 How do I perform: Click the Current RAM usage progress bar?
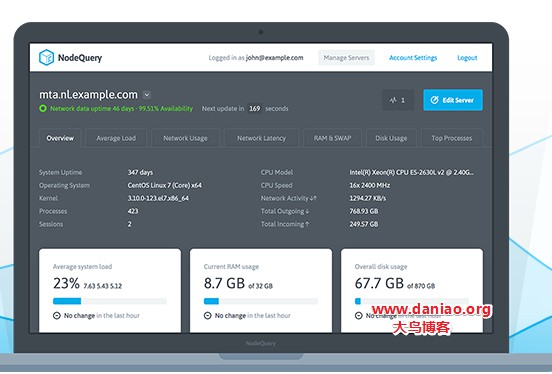pos(261,301)
